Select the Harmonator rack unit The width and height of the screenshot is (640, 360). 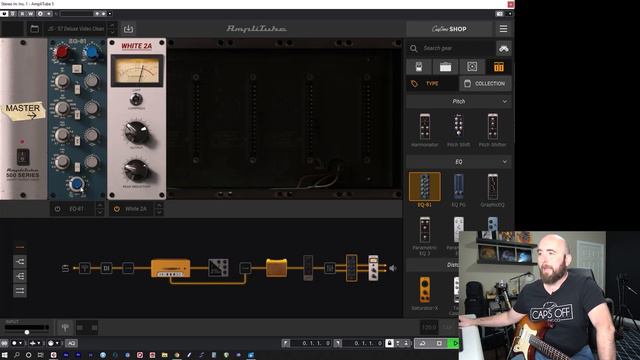424,130
